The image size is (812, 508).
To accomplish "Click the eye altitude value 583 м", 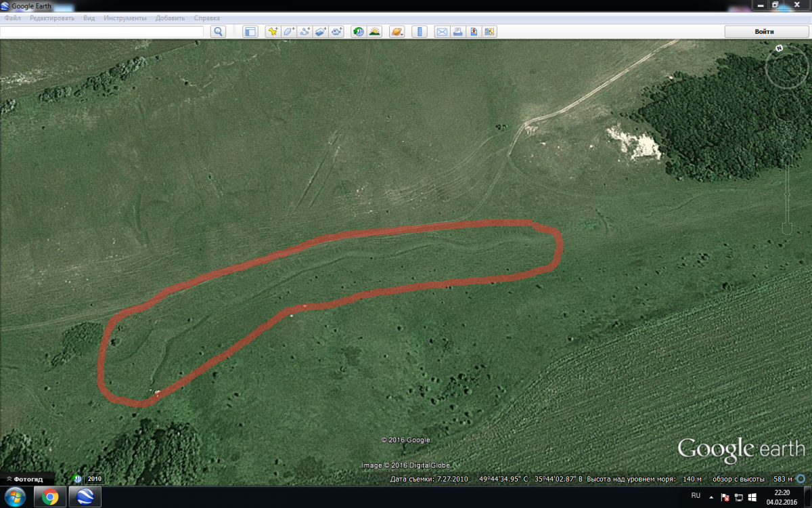I will [x=782, y=479].
